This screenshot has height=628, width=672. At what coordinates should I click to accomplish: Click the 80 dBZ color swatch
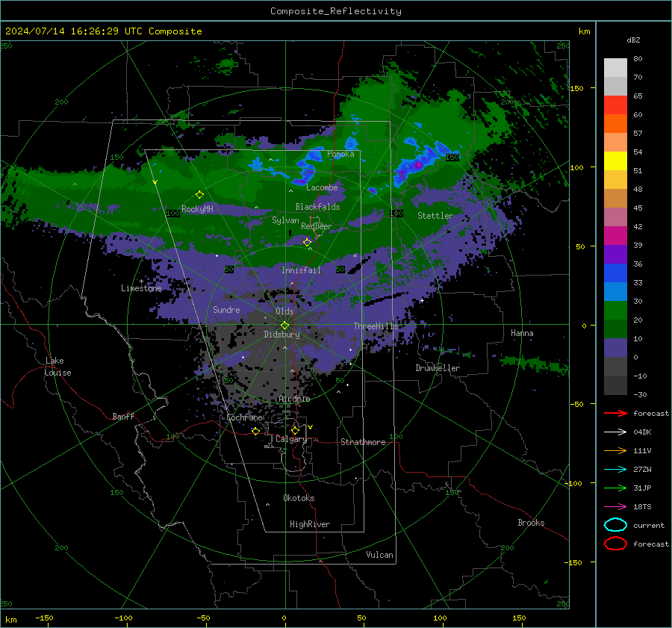[615, 67]
